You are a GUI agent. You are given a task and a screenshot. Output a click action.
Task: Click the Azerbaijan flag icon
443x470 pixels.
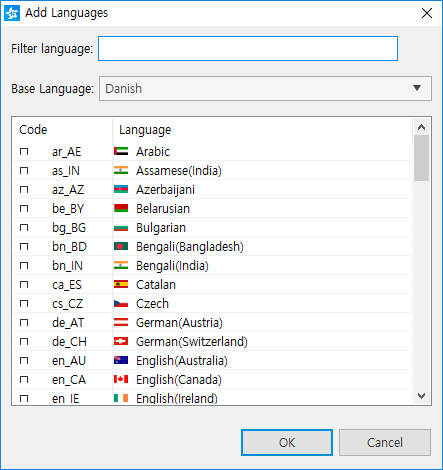click(121, 189)
